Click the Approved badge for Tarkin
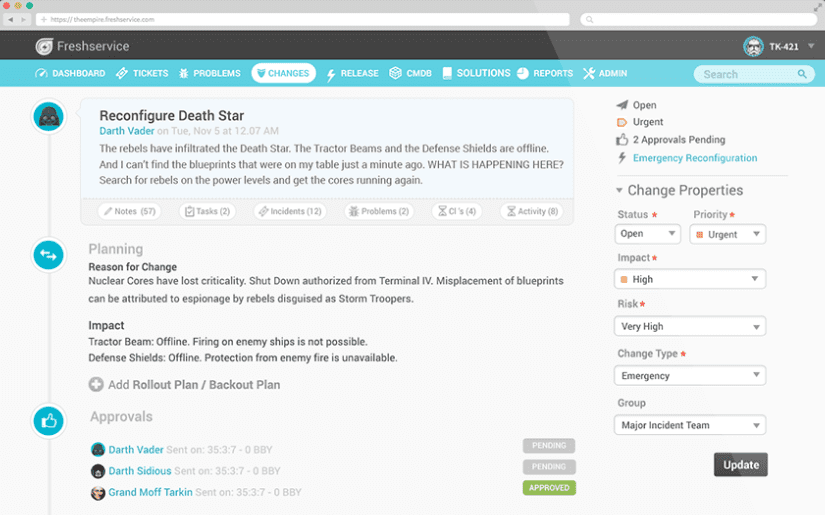Image resolution: width=825 pixels, height=515 pixels. pyautogui.click(x=549, y=488)
